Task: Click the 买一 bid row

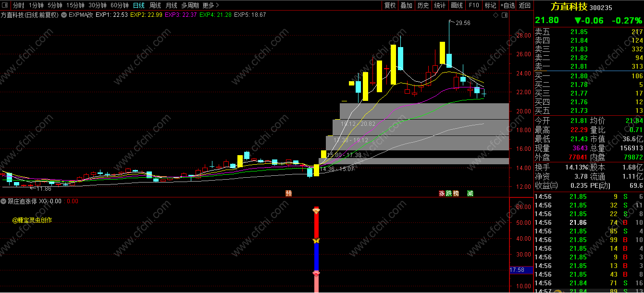Action: click(x=589, y=76)
